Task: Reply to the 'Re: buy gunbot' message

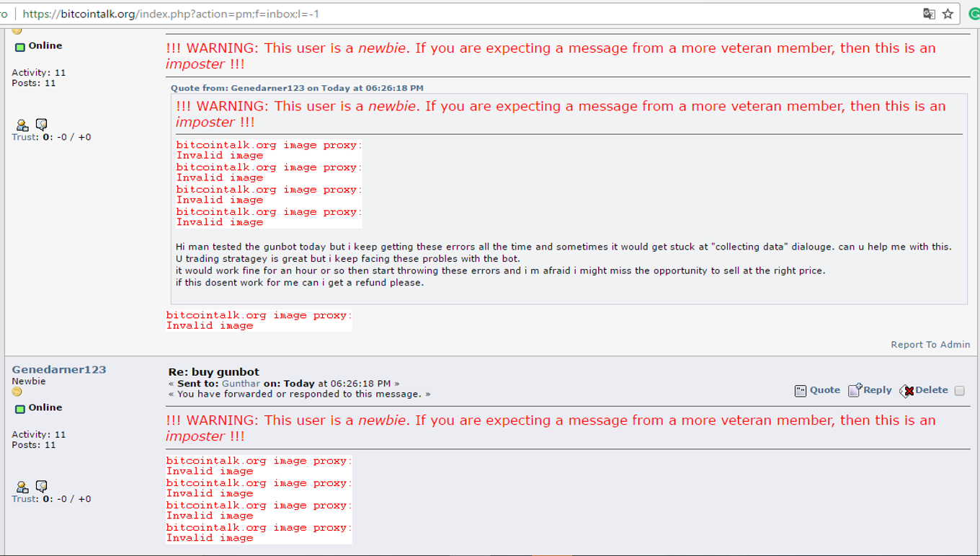Action: click(x=877, y=390)
